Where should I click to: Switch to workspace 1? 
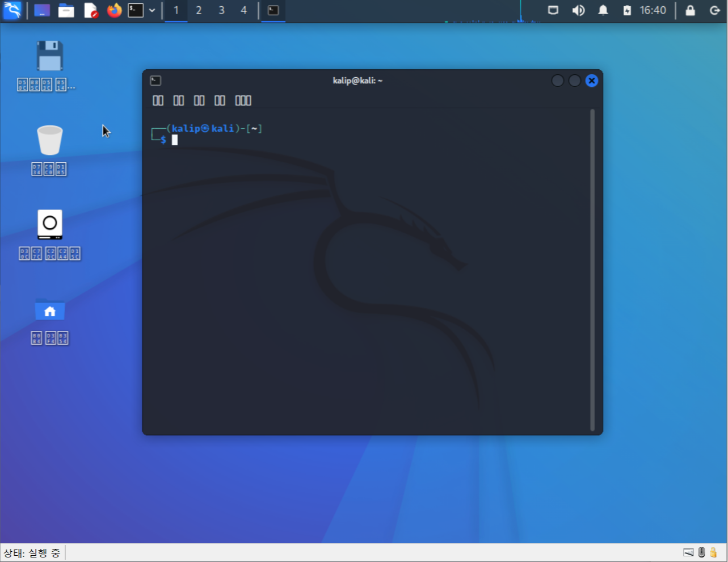click(176, 10)
